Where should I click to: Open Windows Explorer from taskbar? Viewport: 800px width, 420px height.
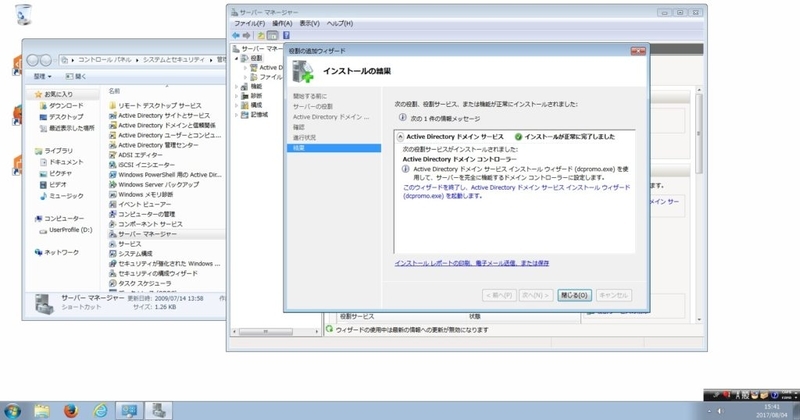[42, 410]
